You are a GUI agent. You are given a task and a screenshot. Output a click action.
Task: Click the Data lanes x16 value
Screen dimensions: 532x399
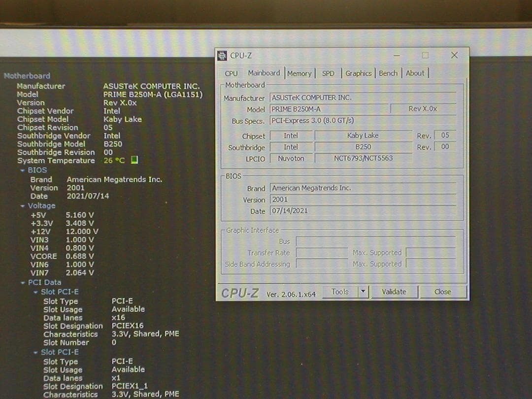(118, 318)
